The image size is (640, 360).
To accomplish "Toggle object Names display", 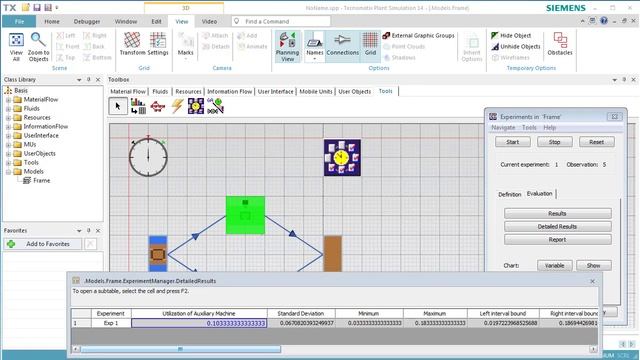I will 315,47.
